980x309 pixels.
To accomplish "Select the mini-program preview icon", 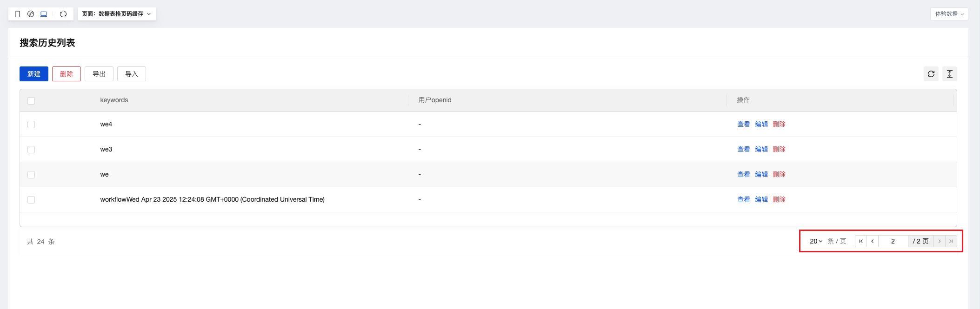I will [31, 14].
